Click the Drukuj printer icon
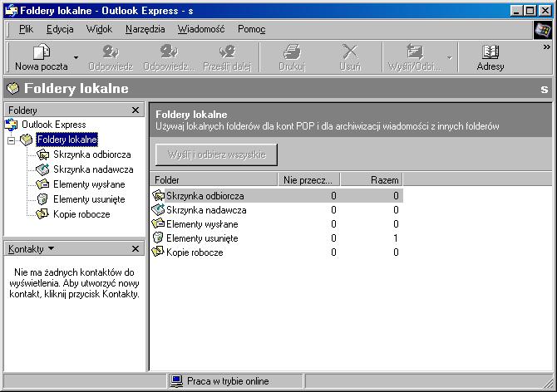The height and width of the screenshot is (392, 557). [x=292, y=51]
